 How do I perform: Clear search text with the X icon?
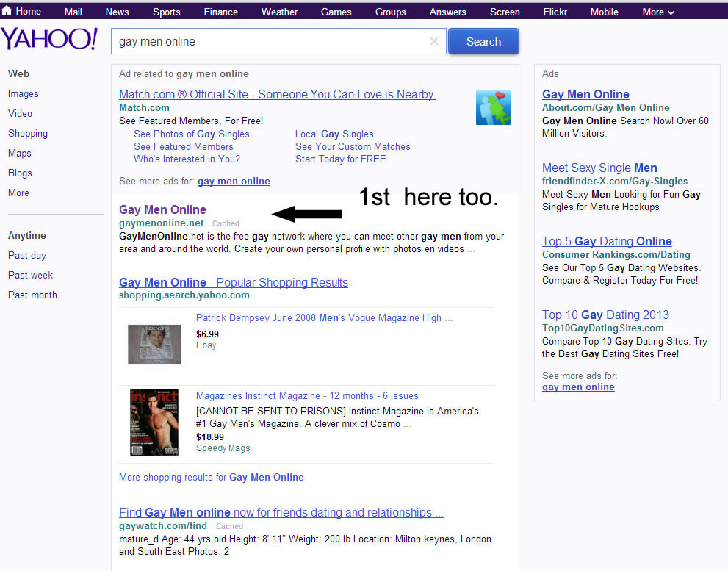[433, 42]
